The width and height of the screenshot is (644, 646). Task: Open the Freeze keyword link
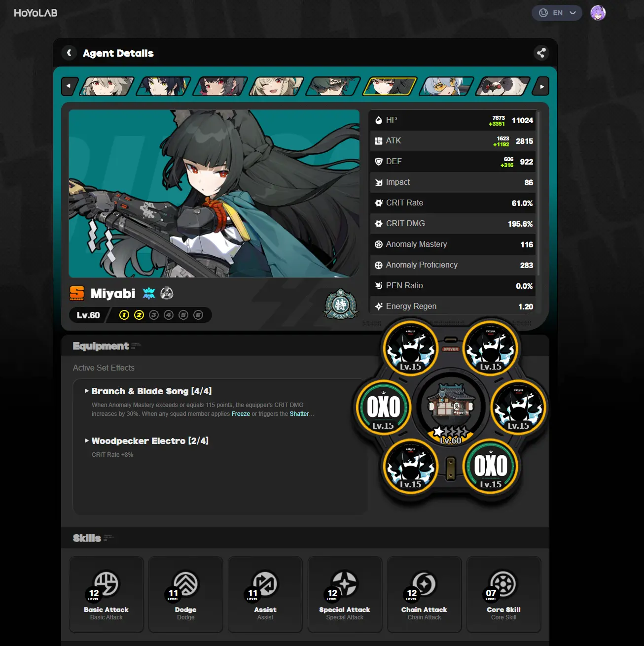(x=241, y=414)
